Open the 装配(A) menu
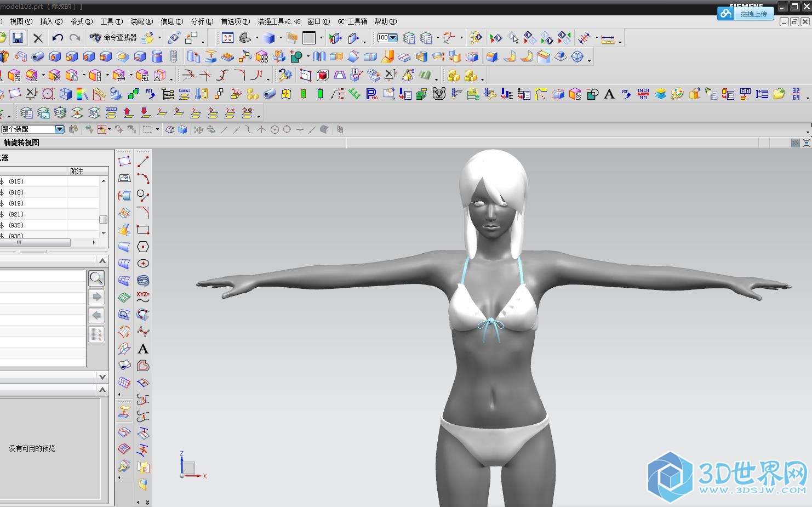This screenshot has width=812, height=507. pyautogui.click(x=141, y=21)
